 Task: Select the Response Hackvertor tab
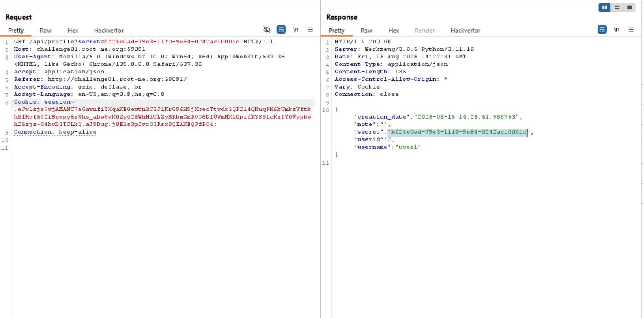(x=466, y=31)
